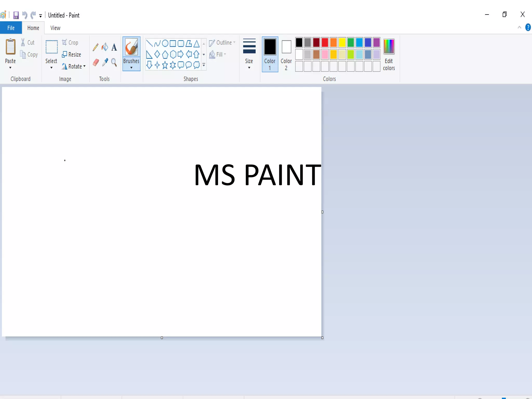Choose the Pentagon shape
The image size is (532, 399).
pyautogui.click(x=165, y=55)
